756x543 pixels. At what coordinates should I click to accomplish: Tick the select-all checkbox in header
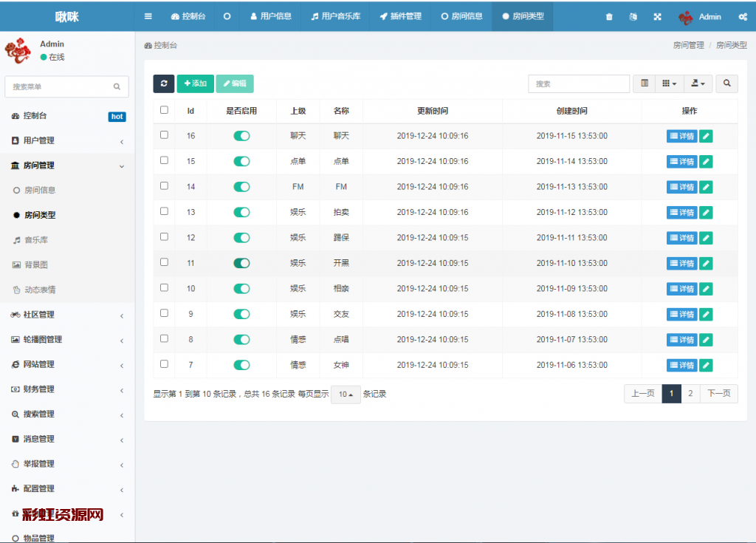tap(164, 110)
